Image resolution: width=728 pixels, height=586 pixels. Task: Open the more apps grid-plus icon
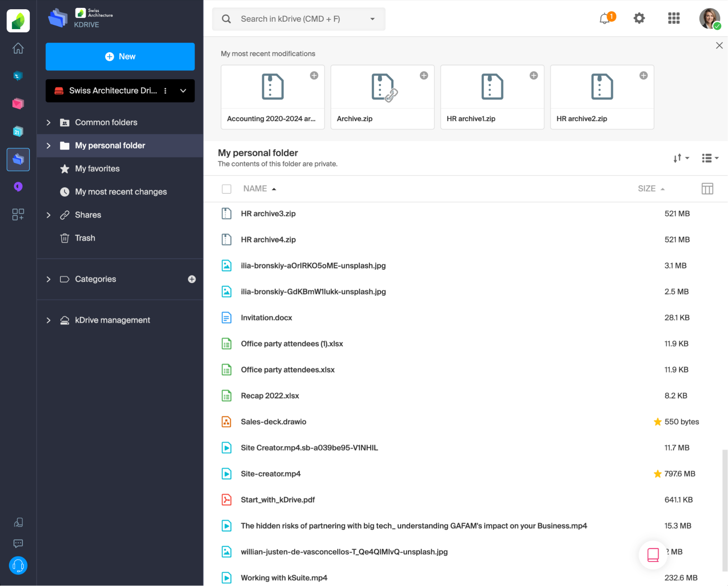(18, 214)
